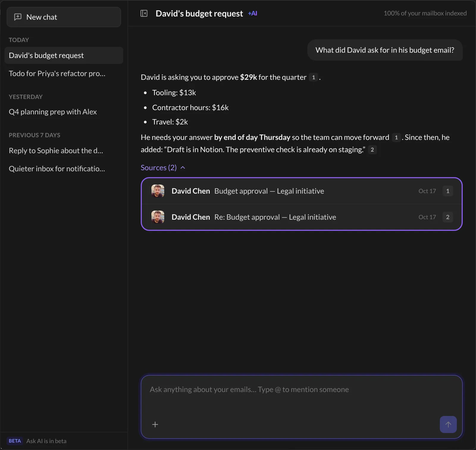Open Todo for Priya's refactor chat
The height and width of the screenshot is (450, 476).
(x=64, y=73)
